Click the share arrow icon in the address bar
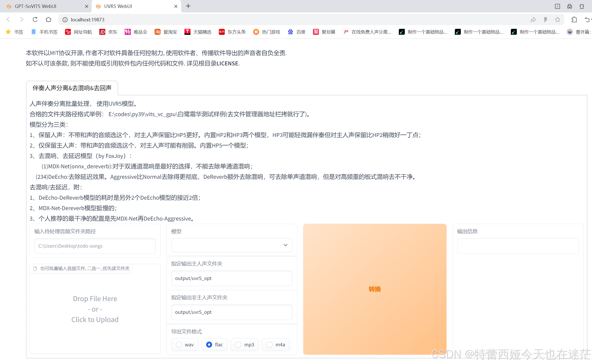 pyautogui.click(x=533, y=20)
